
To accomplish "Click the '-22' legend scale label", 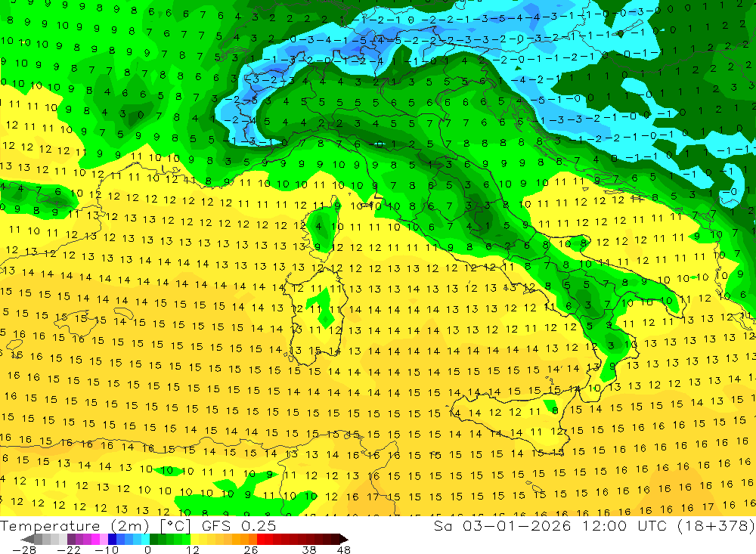I will 69,550.
